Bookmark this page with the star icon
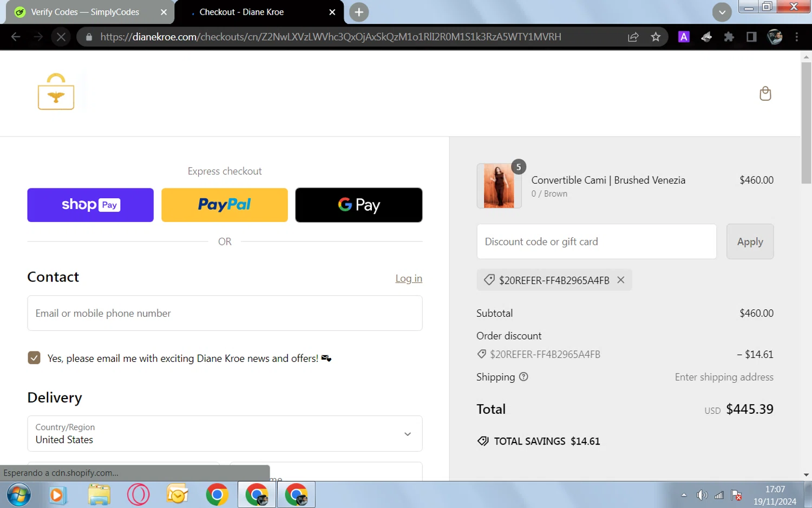 point(656,37)
